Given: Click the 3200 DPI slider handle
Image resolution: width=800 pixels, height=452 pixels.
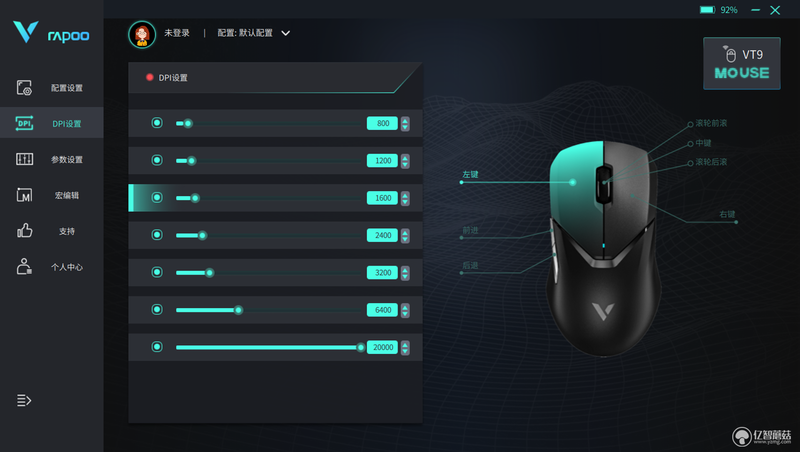Looking at the screenshot, I should 209,273.
